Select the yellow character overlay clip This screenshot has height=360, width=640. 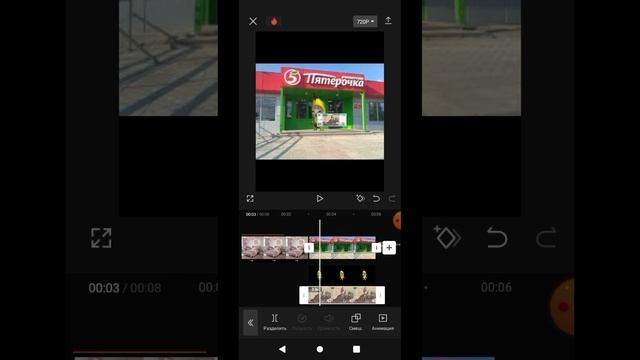[x=342, y=275]
